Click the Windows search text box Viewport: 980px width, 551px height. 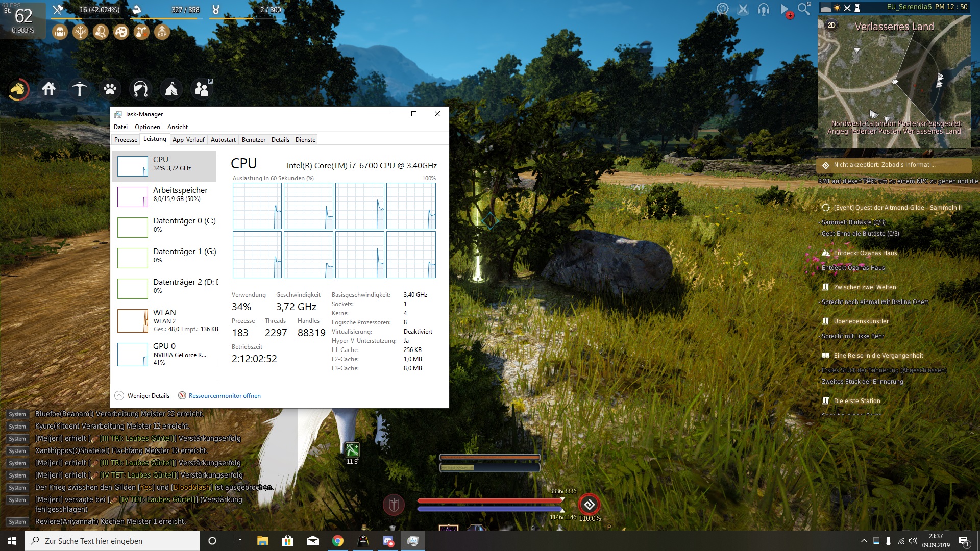click(x=112, y=541)
